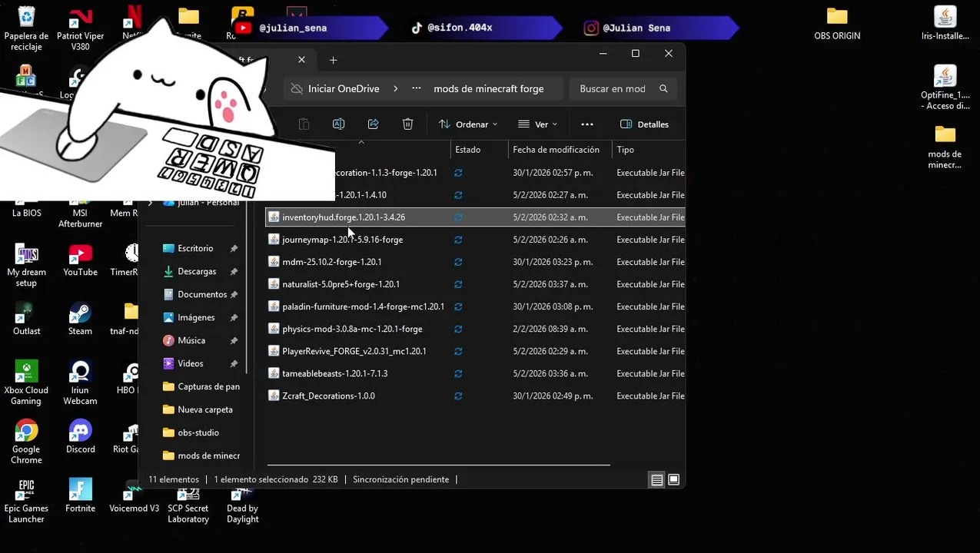This screenshot has height=553, width=980.
Task: Click the Delete trash icon in toolbar
Action: click(407, 124)
